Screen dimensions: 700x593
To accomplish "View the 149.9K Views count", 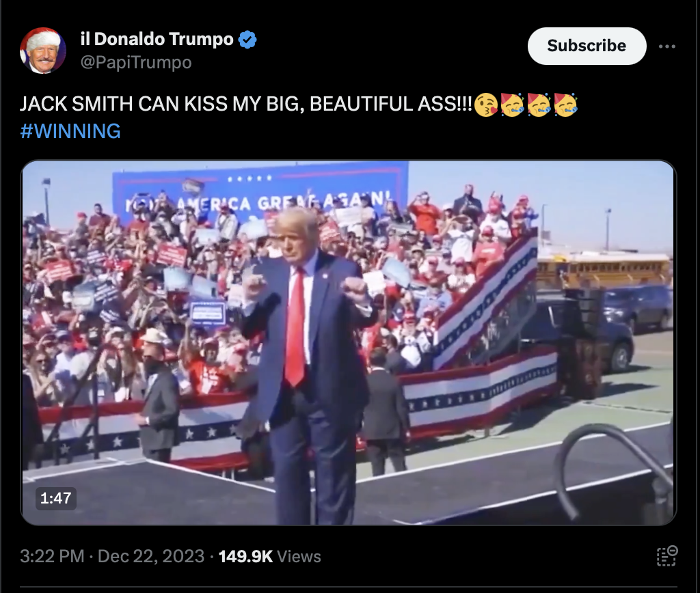I will pyautogui.click(x=269, y=556).
